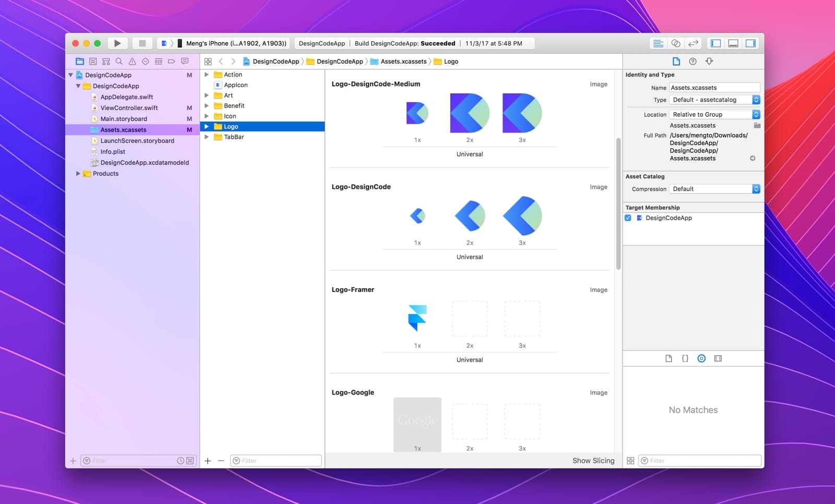The height and width of the screenshot is (504, 835).
Task: Stop the running build
Action: [x=142, y=43]
